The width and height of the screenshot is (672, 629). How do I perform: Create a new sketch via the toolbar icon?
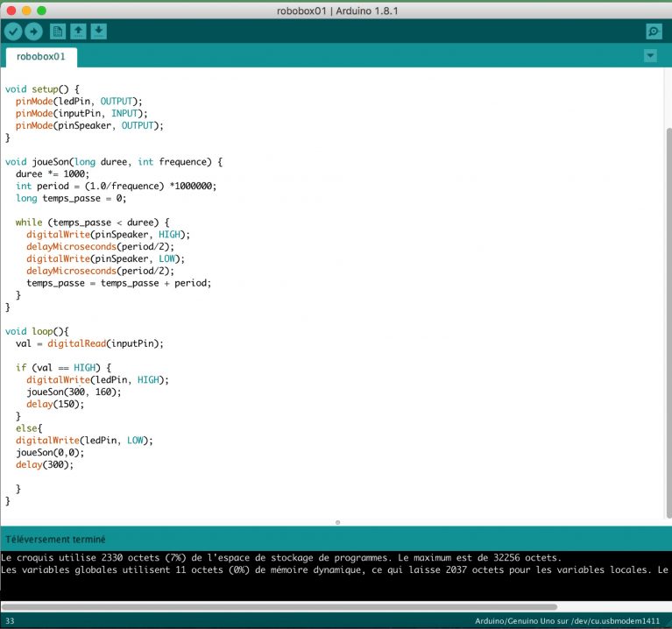click(x=58, y=32)
